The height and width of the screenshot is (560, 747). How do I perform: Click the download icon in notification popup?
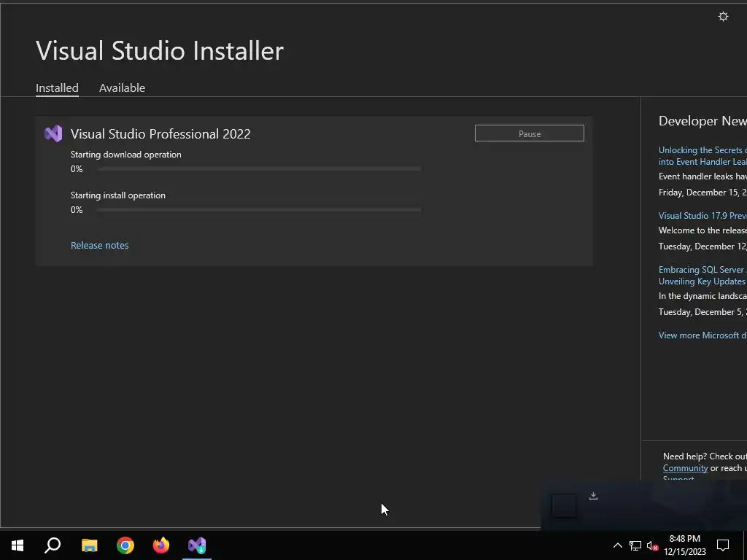(593, 496)
